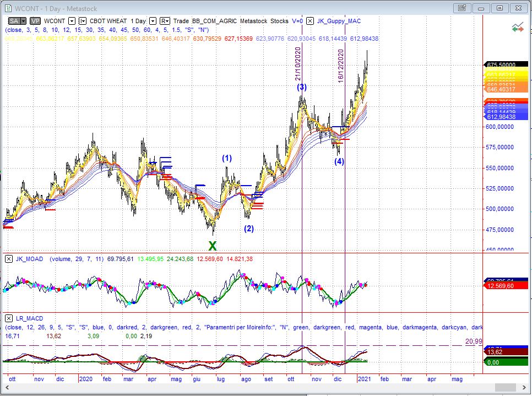Click the 646,40317 orange average tag
The image size is (532, 396).
tap(506, 89)
